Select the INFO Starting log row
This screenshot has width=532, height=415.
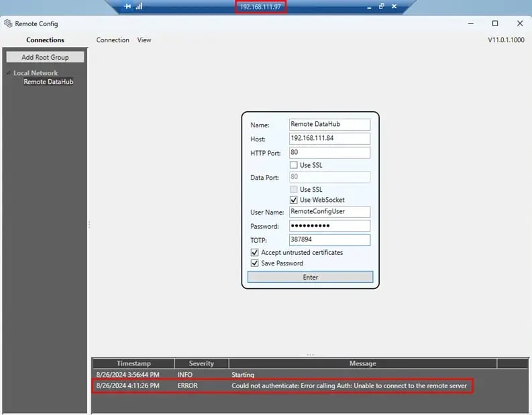(x=310, y=375)
